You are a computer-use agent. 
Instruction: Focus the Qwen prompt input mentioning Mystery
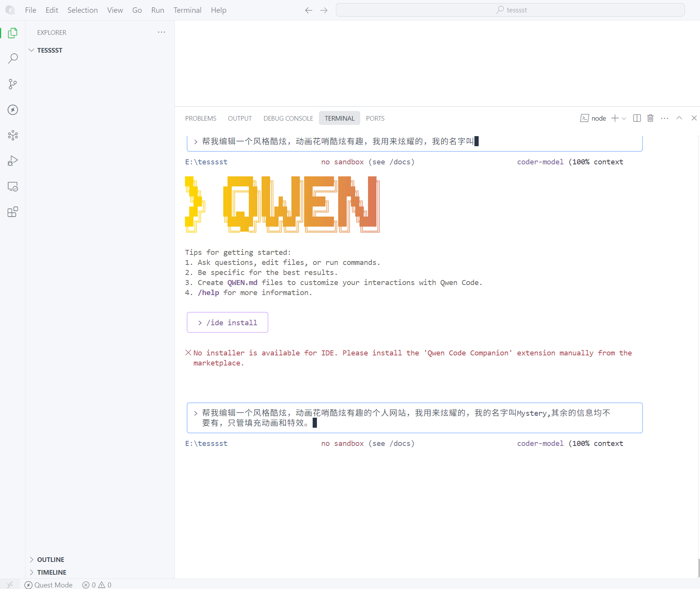414,418
